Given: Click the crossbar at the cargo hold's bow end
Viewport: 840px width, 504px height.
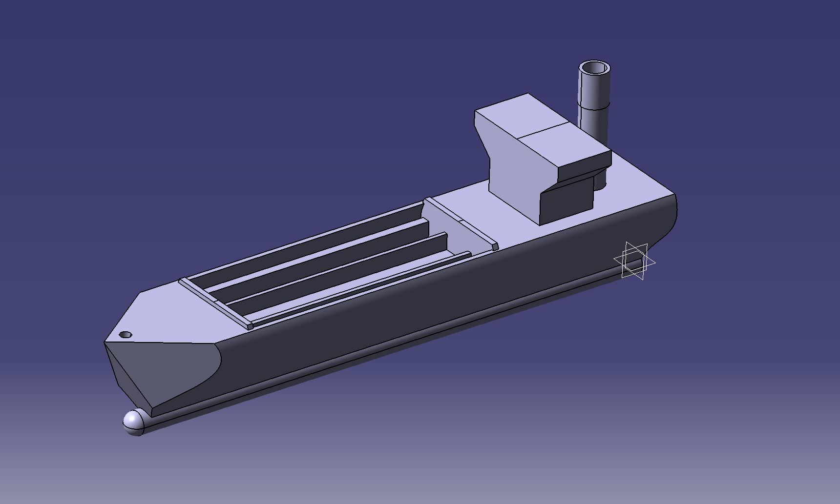Looking at the screenshot, I should pos(215,303).
